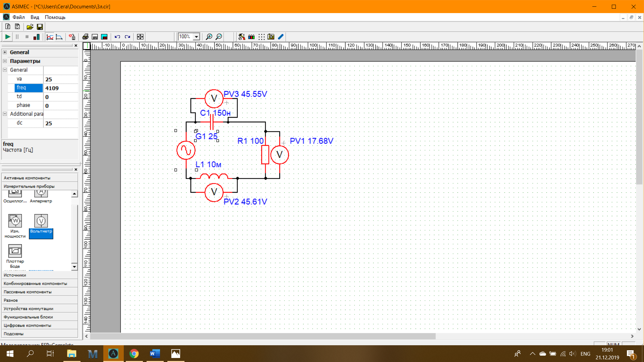The width and height of the screenshot is (644, 362).
Task: Start the simulation with the green play button
Action: [x=7, y=37]
